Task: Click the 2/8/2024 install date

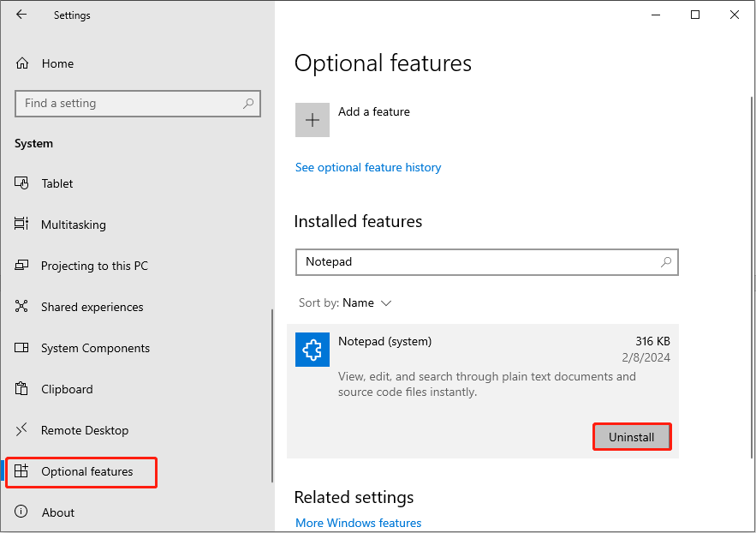Action: [646, 357]
